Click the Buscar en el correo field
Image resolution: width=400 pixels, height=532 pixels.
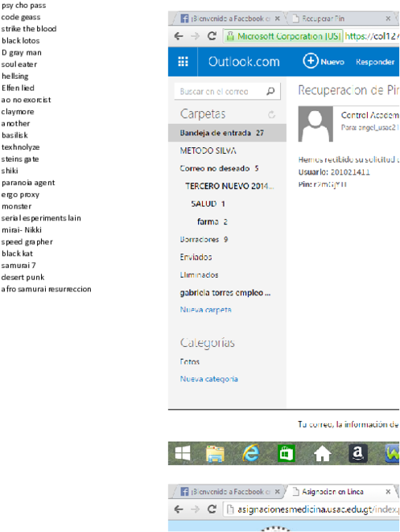221,91
